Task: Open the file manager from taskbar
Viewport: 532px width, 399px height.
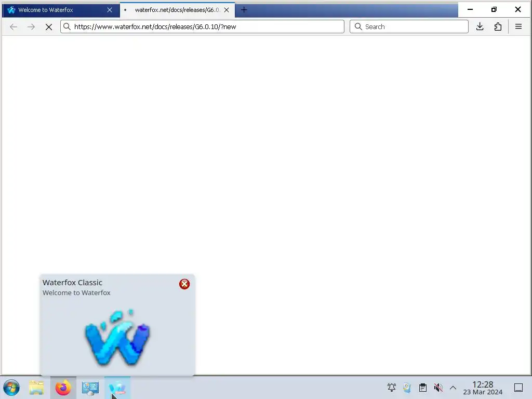Action: [36, 388]
